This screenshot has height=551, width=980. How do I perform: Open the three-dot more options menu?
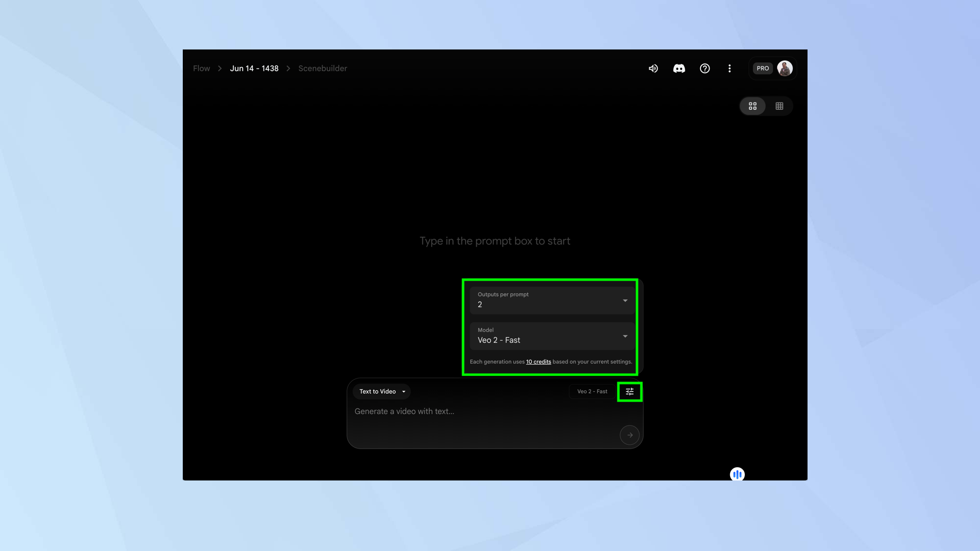[730, 69]
